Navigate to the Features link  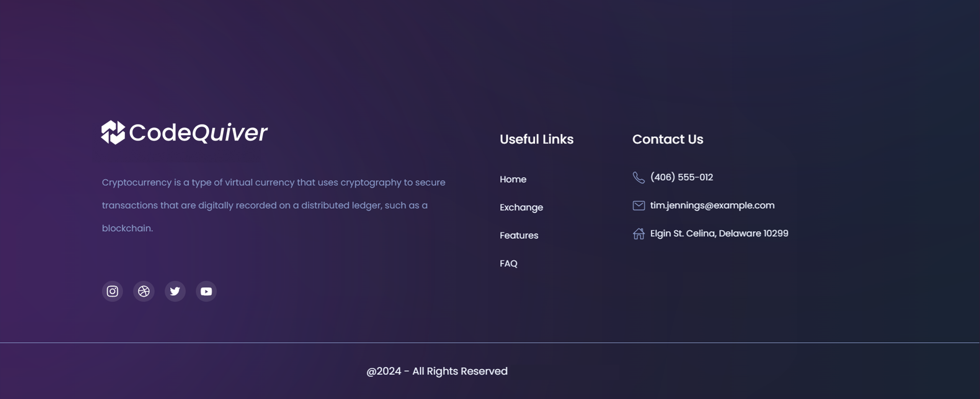519,235
